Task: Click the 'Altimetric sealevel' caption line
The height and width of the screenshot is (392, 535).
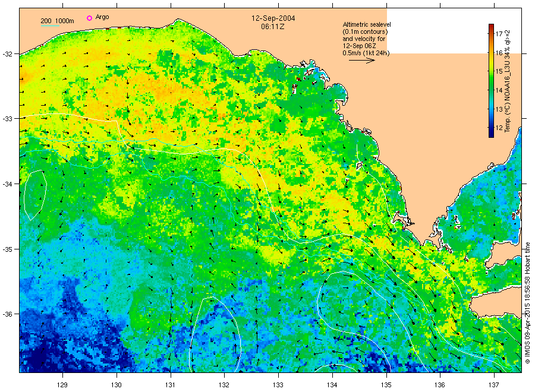Action: [367, 24]
